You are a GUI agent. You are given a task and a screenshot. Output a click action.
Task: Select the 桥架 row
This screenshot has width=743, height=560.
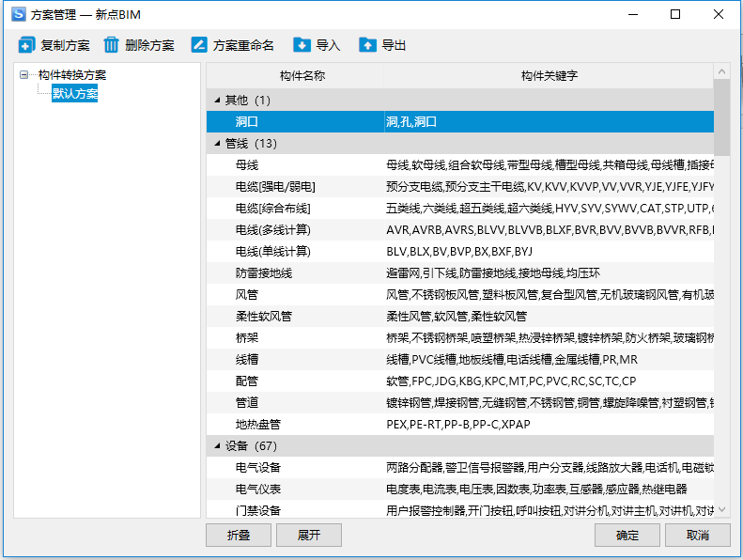(460, 338)
